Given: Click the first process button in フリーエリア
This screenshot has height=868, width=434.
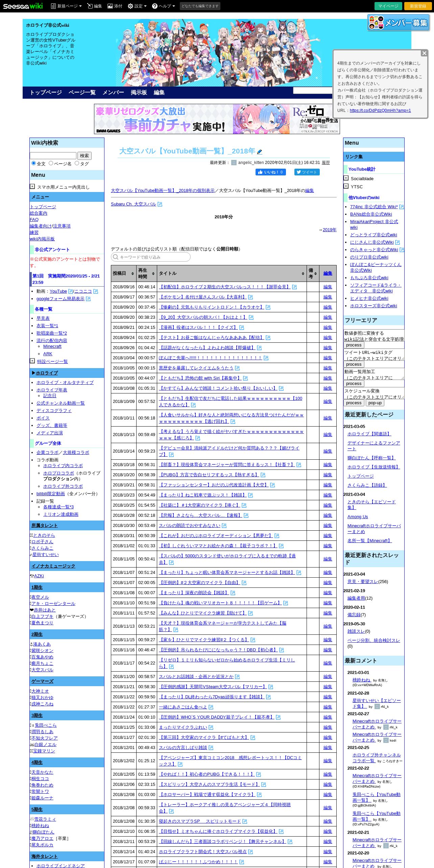Looking at the screenshot, I should [354, 345].
